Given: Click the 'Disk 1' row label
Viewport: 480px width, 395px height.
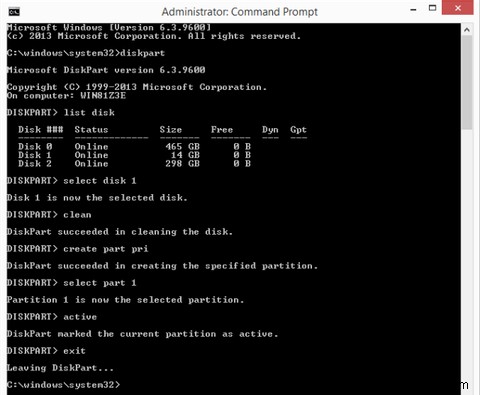Looking at the screenshot, I should [35, 155].
